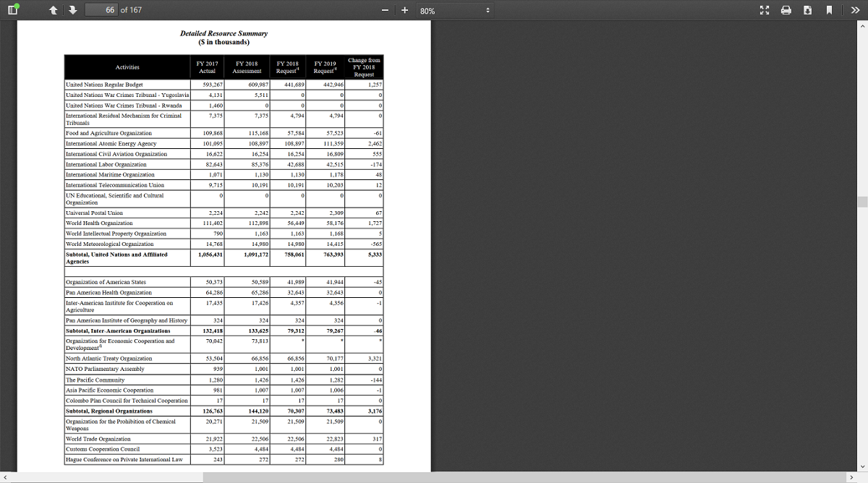The width and height of the screenshot is (868, 483).
Task: Select the 'North Atlantic Treaty Organization' row label
Action: [109, 359]
